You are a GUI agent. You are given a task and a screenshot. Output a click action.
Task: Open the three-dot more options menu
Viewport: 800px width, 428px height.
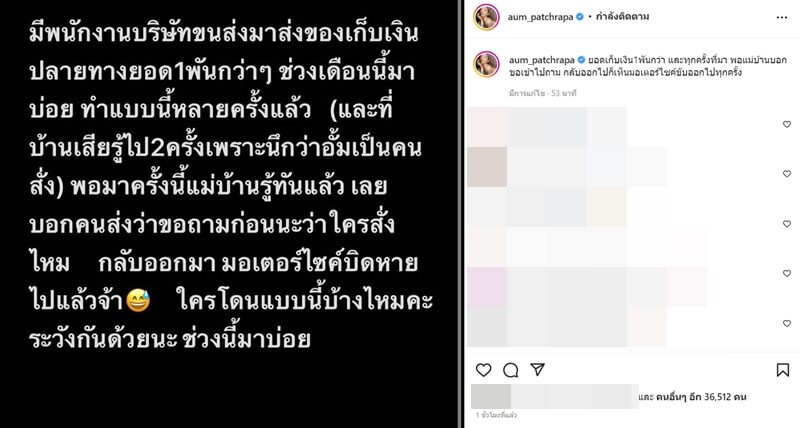(x=782, y=17)
